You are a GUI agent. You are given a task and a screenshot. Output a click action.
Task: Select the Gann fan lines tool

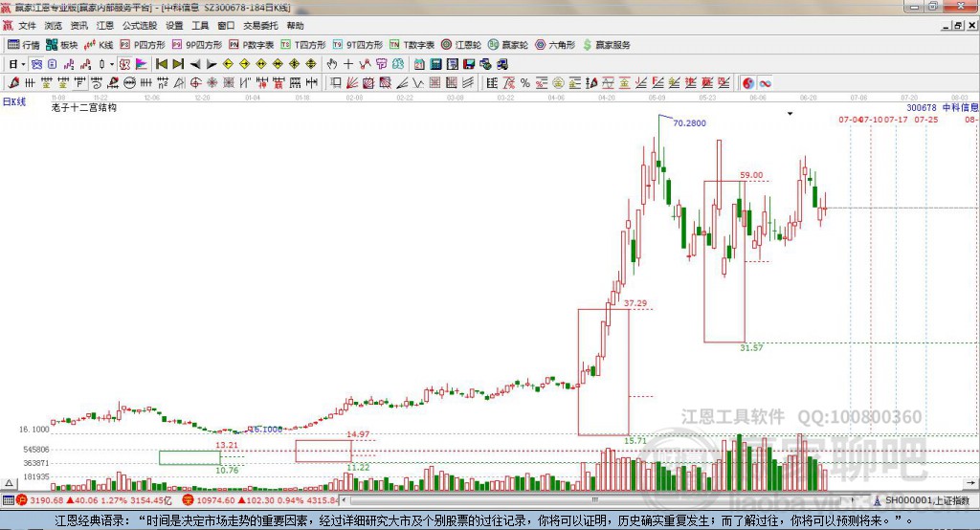[352, 82]
